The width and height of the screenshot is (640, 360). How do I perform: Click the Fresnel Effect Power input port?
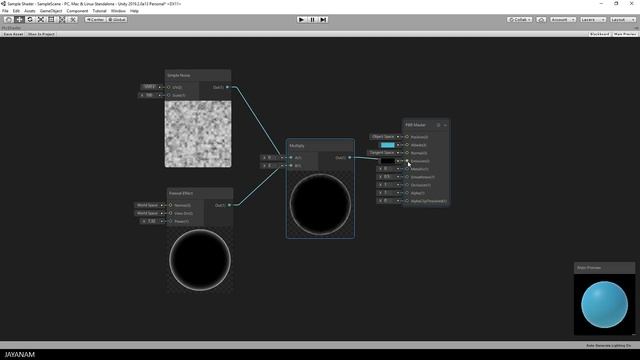[171, 221]
